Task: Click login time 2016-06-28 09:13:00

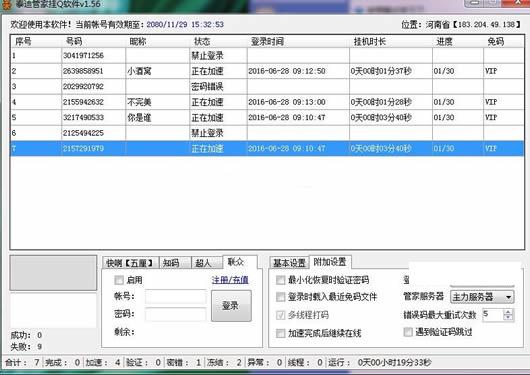Action: coord(287,102)
